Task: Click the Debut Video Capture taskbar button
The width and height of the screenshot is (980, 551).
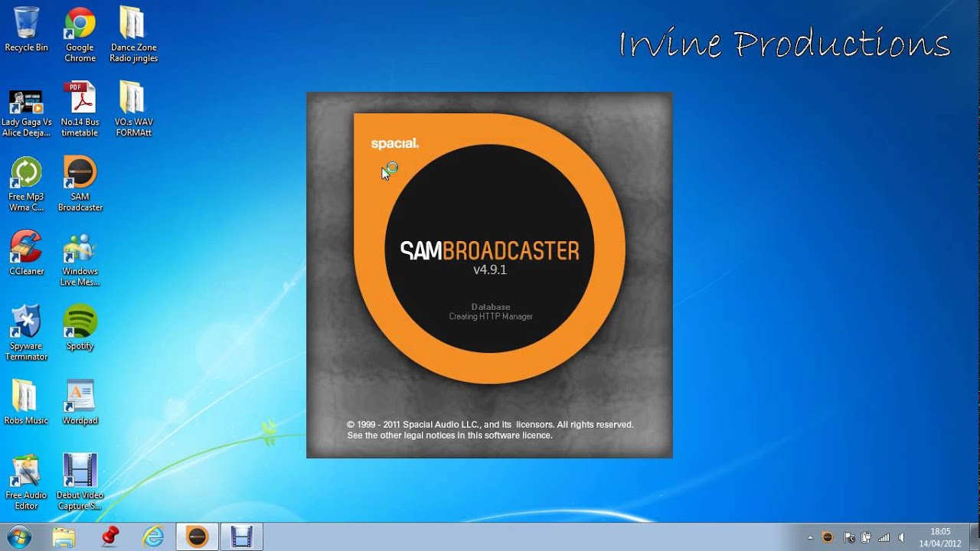Action: tap(242, 537)
